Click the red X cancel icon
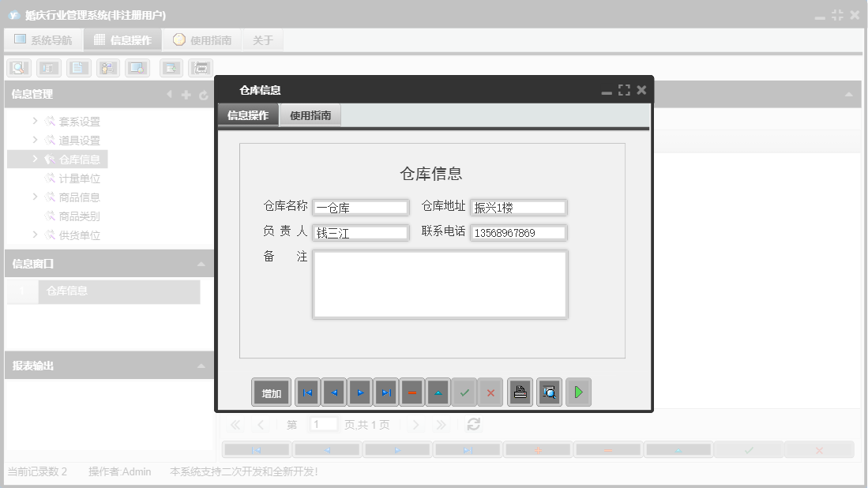 point(490,392)
